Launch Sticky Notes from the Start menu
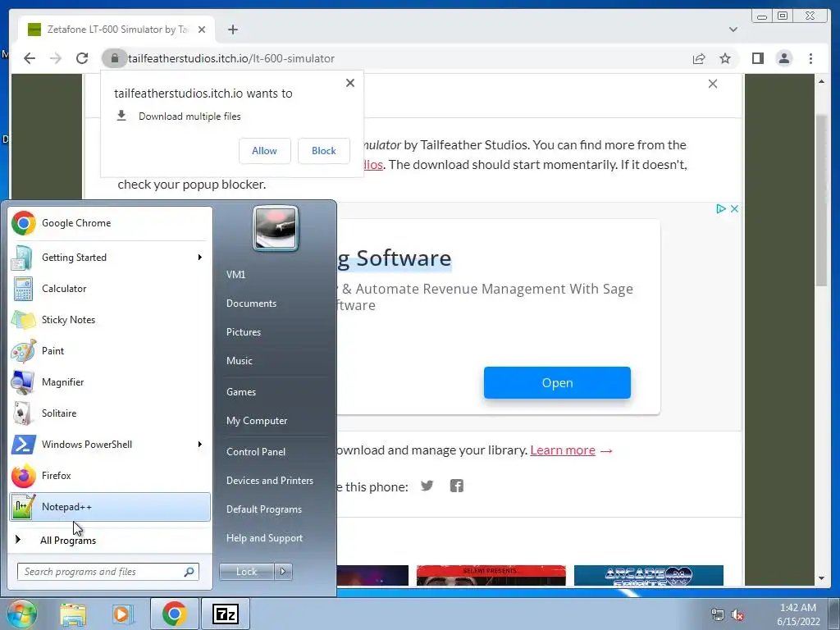Screen dimensions: 840x630 point(110,319)
